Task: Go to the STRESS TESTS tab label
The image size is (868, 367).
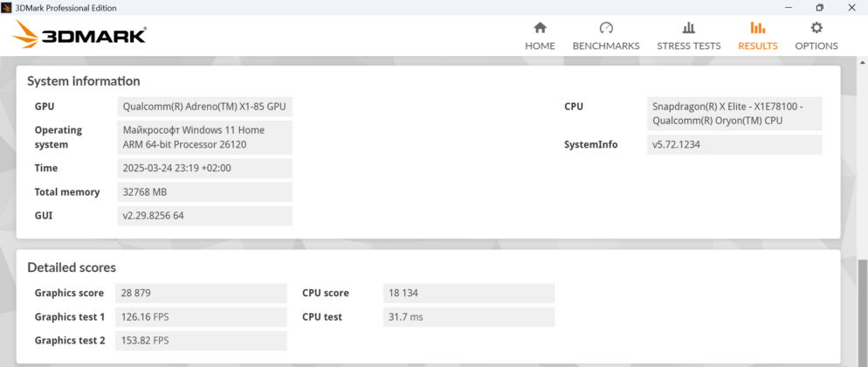Action: [x=689, y=46]
